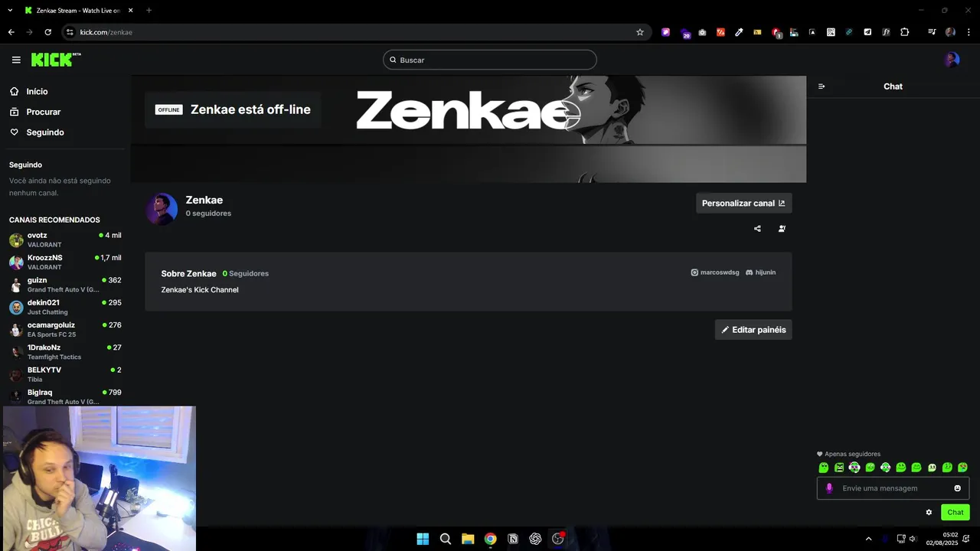Open the KroozzNS recommended channel
The width and height of the screenshot is (980, 551).
[x=65, y=262]
